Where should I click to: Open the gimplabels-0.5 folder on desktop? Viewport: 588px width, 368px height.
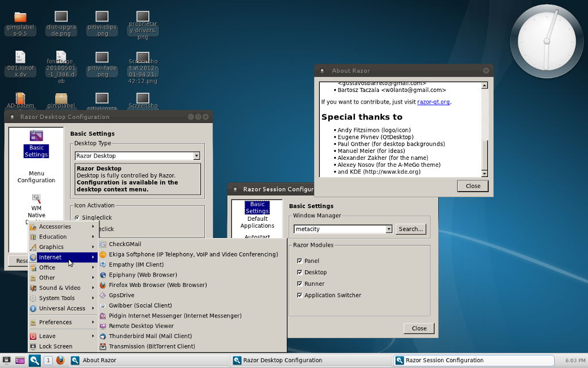coord(20,17)
